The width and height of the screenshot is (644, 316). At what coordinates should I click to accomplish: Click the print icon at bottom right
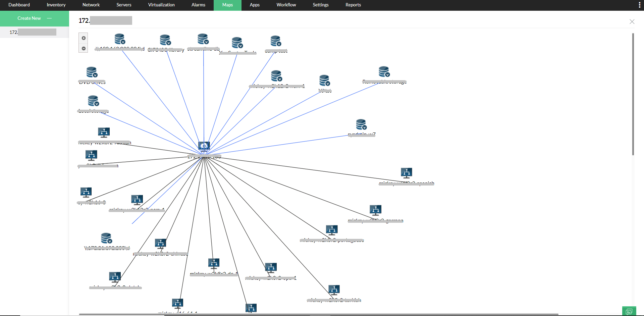tap(629, 310)
